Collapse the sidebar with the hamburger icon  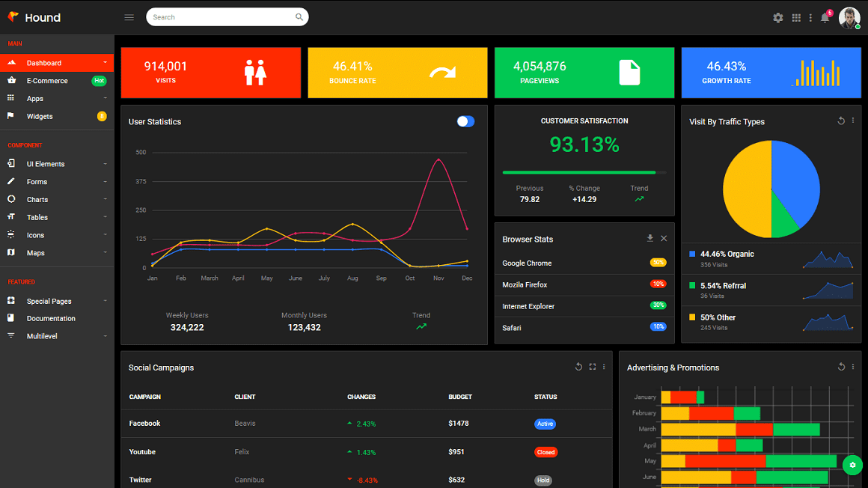pos(129,16)
